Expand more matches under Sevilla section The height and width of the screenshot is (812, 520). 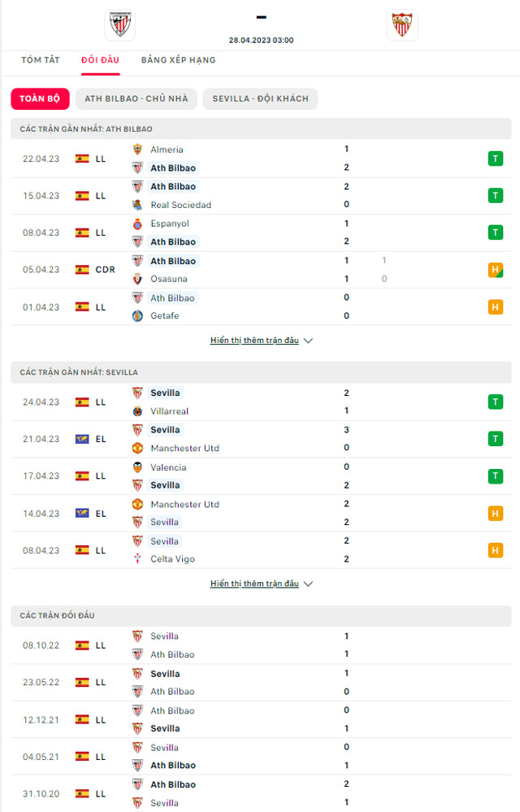tap(262, 584)
